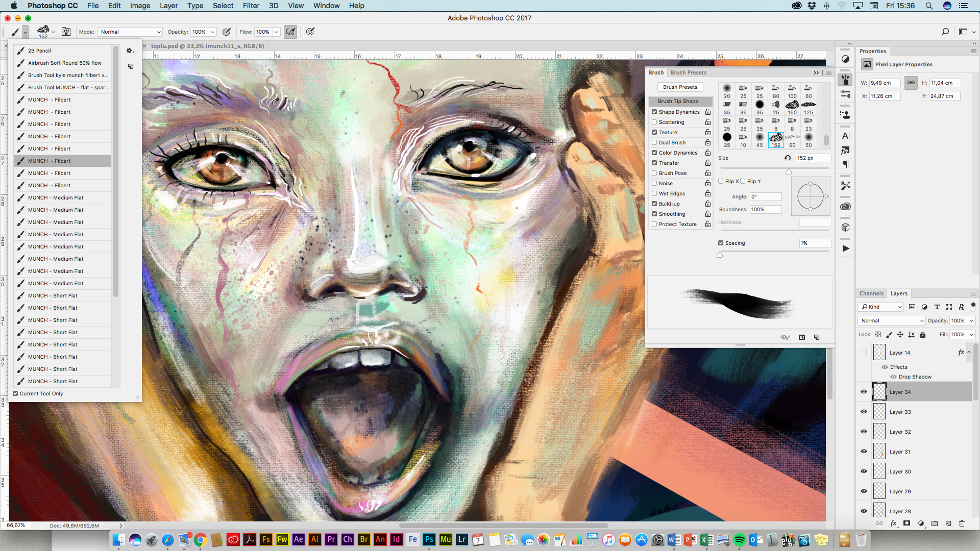The height and width of the screenshot is (551, 980).
Task: Open the Filter menu
Action: point(251,6)
